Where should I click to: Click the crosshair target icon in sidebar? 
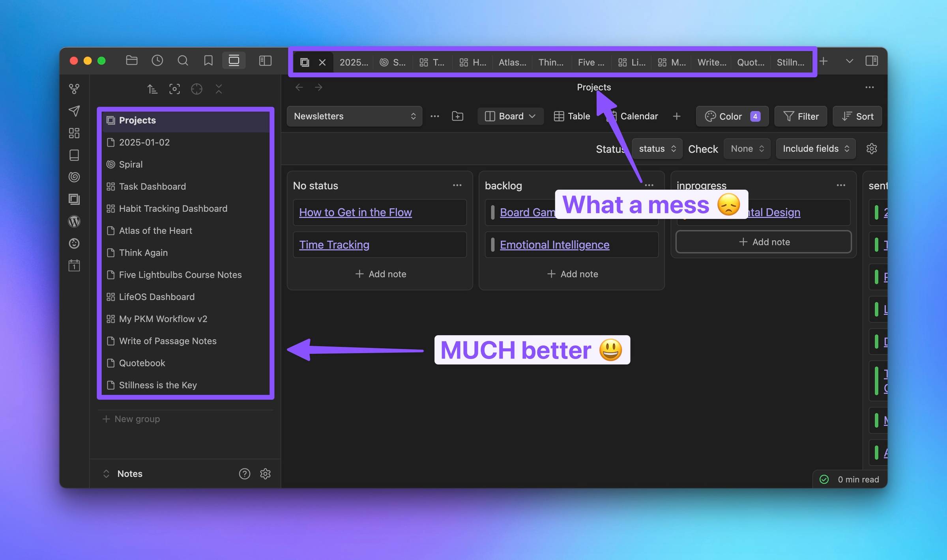(x=197, y=89)
